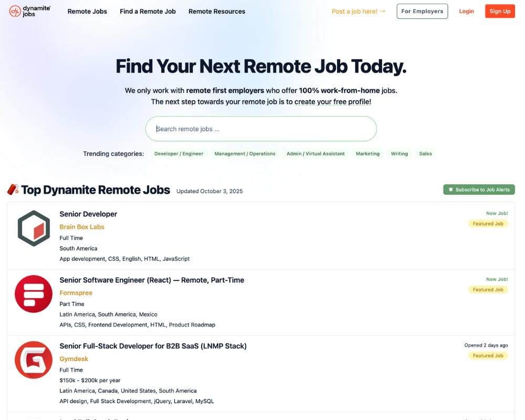Open the Remote Resources menu

coord(217,11)
